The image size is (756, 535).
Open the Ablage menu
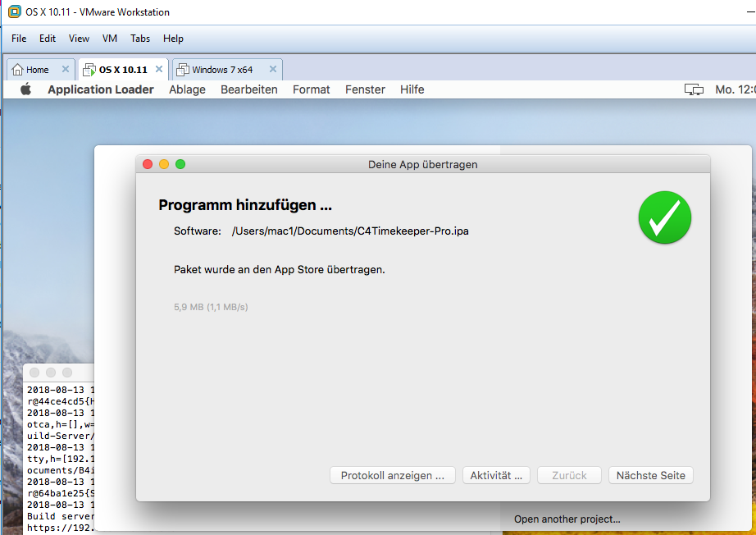coord(187,89)
